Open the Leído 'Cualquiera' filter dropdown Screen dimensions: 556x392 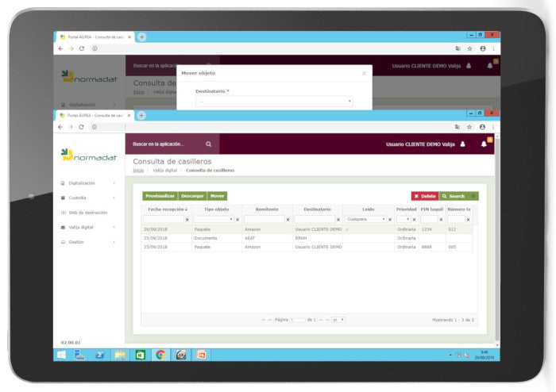pyautogui.click(x=365, y=219)
